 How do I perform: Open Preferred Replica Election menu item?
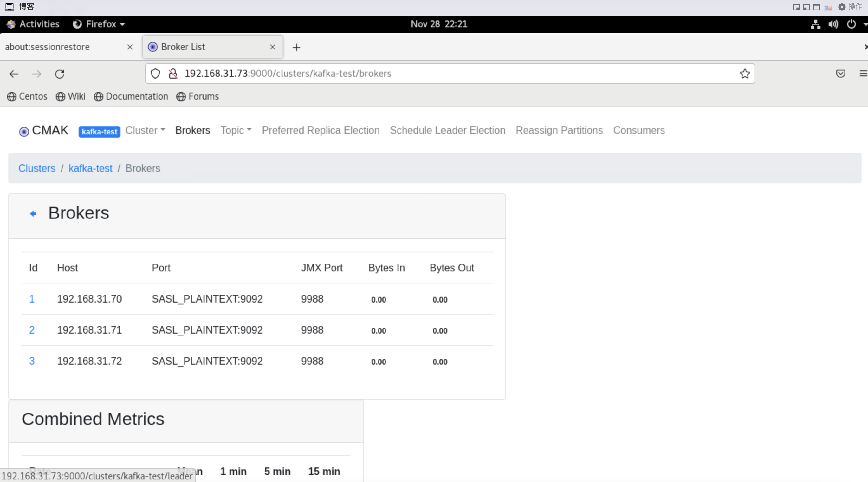321,130
